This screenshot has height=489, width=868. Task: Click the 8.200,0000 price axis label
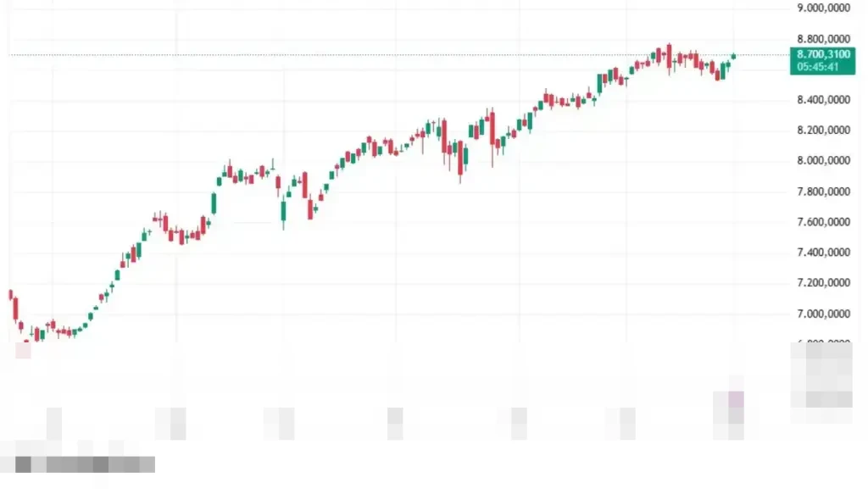pos(824,131)
